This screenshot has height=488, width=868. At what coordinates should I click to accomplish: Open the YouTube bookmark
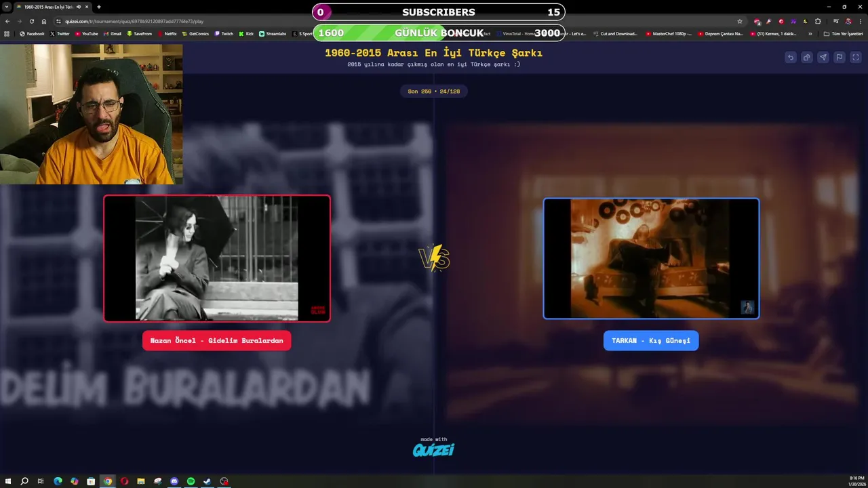[86, 33]
